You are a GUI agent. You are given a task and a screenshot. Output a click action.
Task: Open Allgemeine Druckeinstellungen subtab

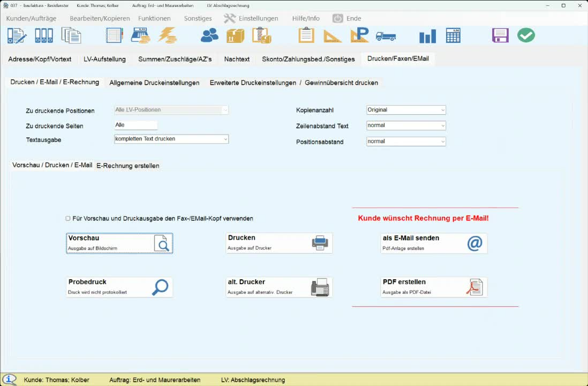point(155,83)
